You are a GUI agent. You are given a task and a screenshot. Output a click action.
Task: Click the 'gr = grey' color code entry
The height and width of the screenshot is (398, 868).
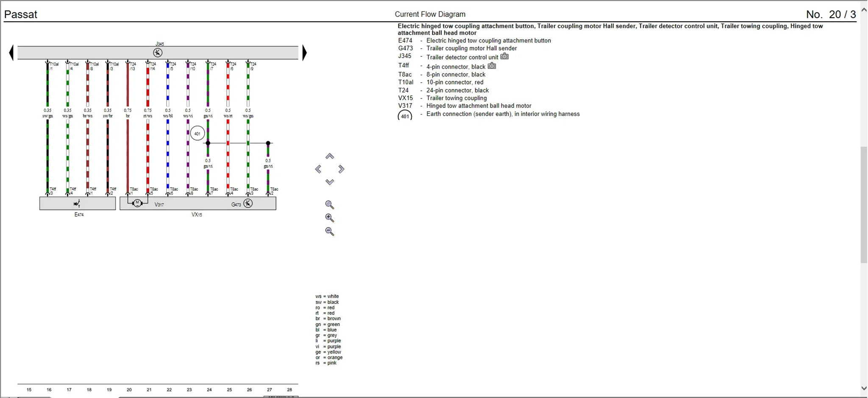[326, 336]
